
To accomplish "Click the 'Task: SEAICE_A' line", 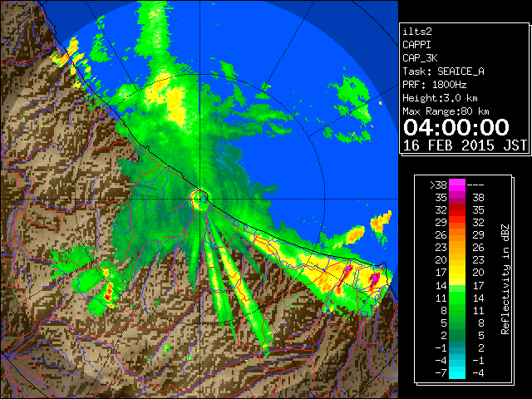I will point(443,71).
